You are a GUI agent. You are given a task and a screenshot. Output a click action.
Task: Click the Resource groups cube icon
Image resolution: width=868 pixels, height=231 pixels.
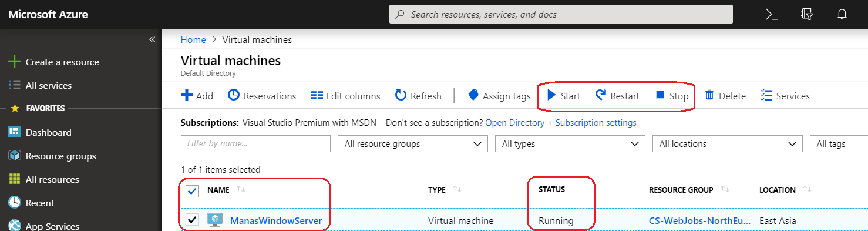pyautogui.click(x=15, y=156)
